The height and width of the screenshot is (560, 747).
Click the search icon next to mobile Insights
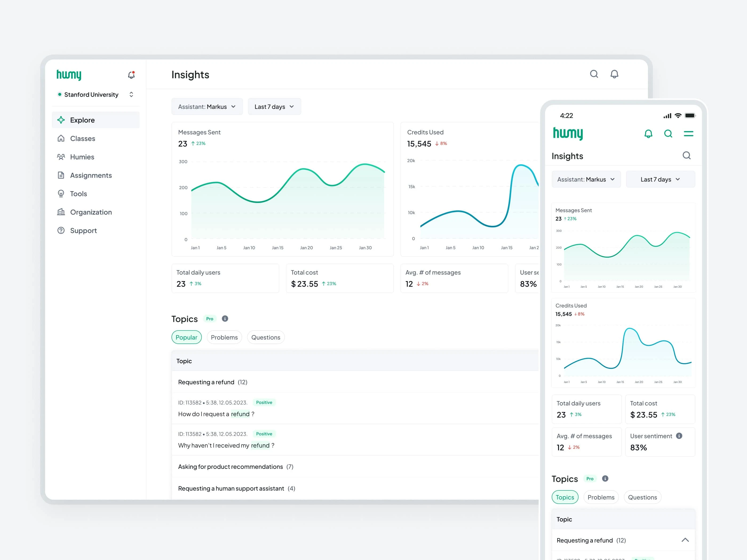click(x=686, y=156)
